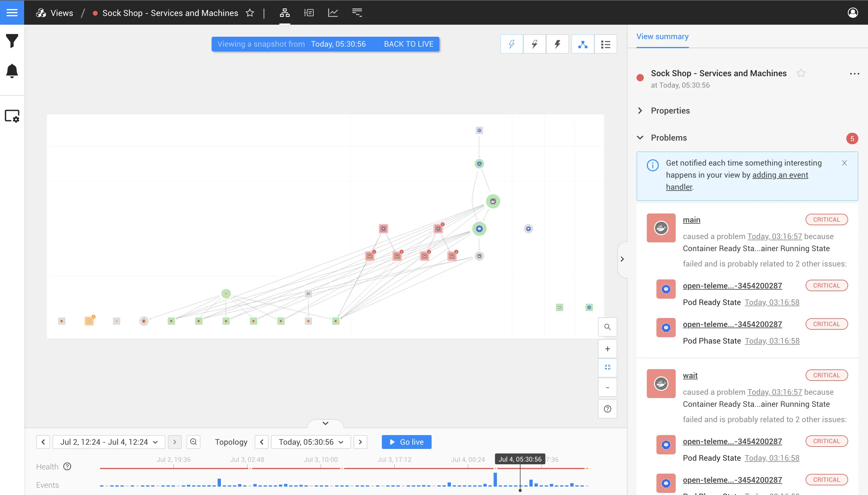This screenshot has height=495, width=868.
Task: Open the topology search magnifier
Action: pos(607,327)
